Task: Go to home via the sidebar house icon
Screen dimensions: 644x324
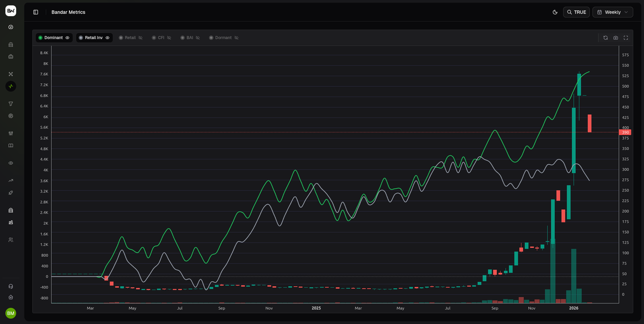Action: [x=11, y=297]
